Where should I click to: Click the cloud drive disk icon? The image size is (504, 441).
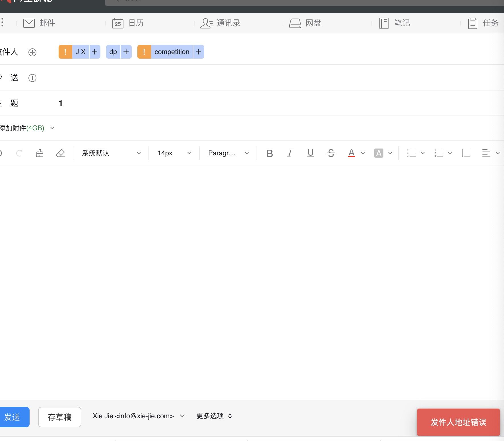[x=295, y=23]
